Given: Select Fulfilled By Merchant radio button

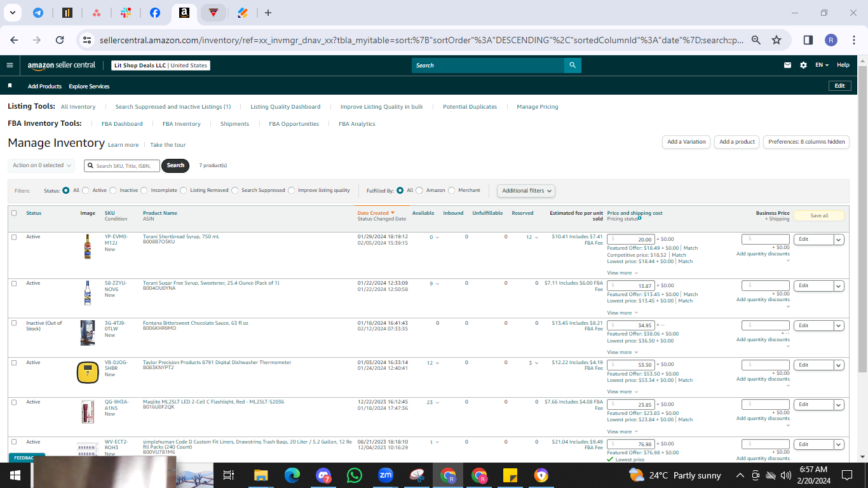Looking at the screenshot, I should click(x=452, y=190).
